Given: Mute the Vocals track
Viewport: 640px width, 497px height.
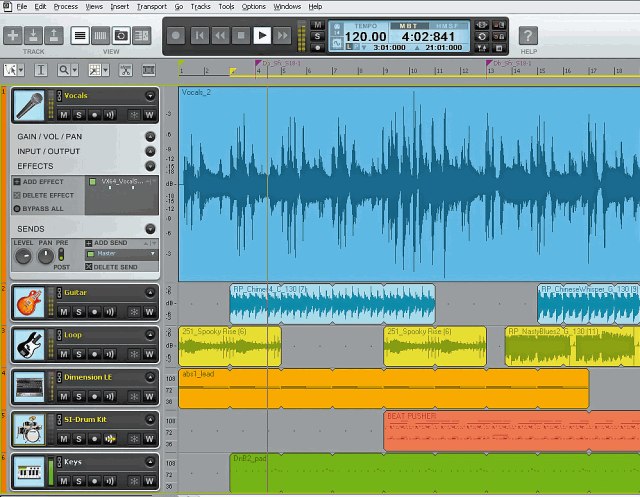Looking at the screenshot, I should pos(64,115).
